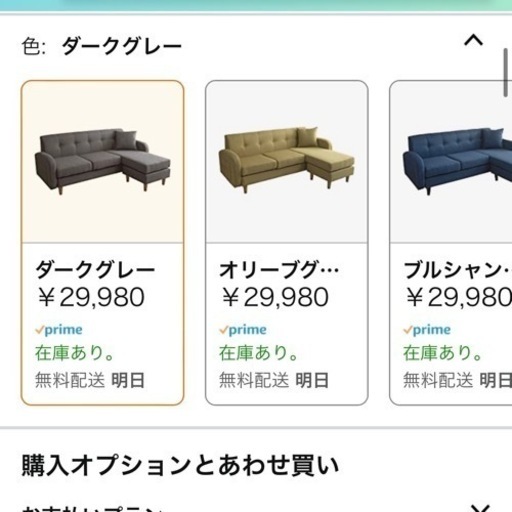Viewport: 512px width, 512px height.
Task: Click prime badge under ブルシャン
Action: 427,330
